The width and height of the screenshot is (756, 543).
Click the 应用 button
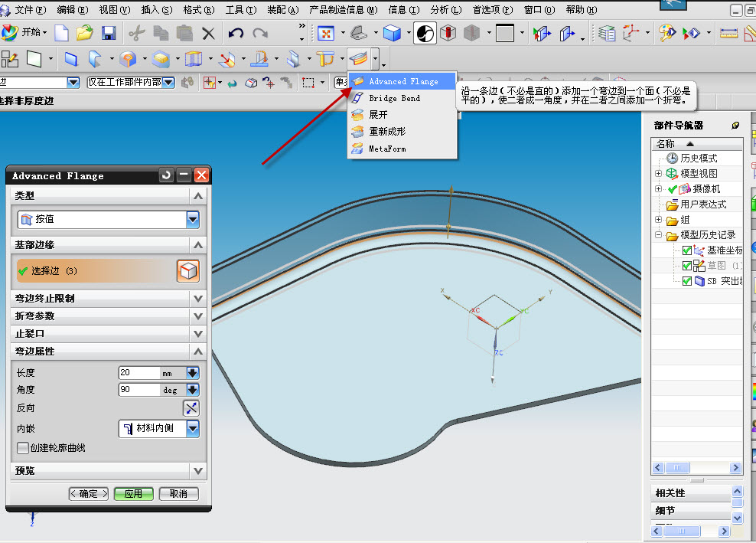point(134,494)
